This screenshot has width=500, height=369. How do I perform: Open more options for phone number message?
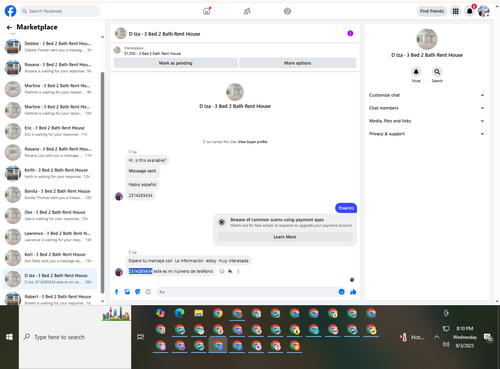point(238,271)
